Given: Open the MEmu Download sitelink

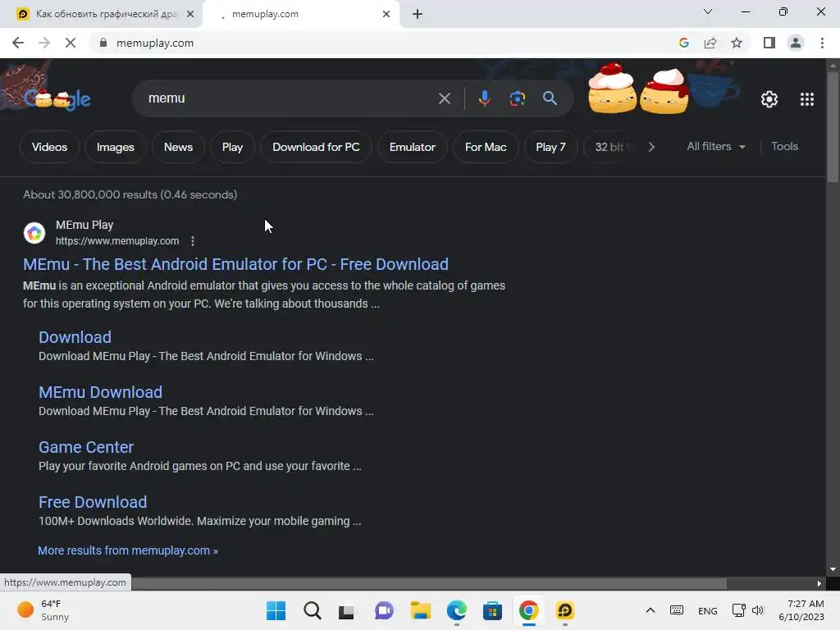Looking at the screenshot, I should [x=100, y=392].
